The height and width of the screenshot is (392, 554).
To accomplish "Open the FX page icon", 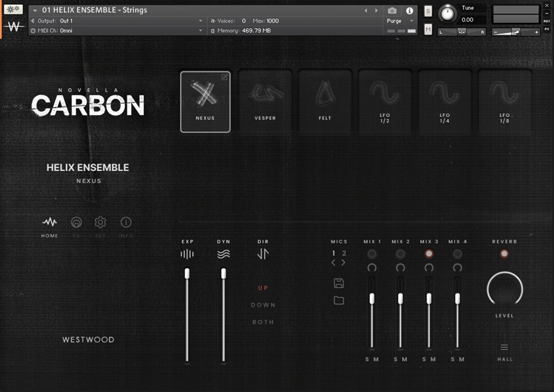I will 76,223.
